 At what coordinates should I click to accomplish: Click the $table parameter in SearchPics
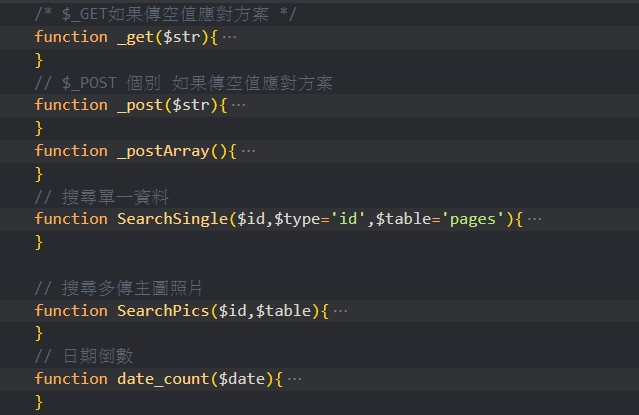[x=288, y=311]
